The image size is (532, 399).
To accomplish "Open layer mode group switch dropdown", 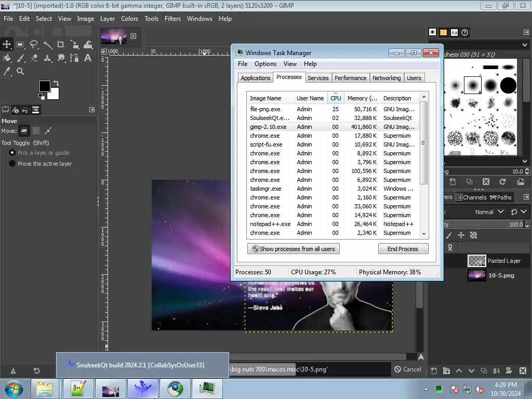I will tap(519, 212).
